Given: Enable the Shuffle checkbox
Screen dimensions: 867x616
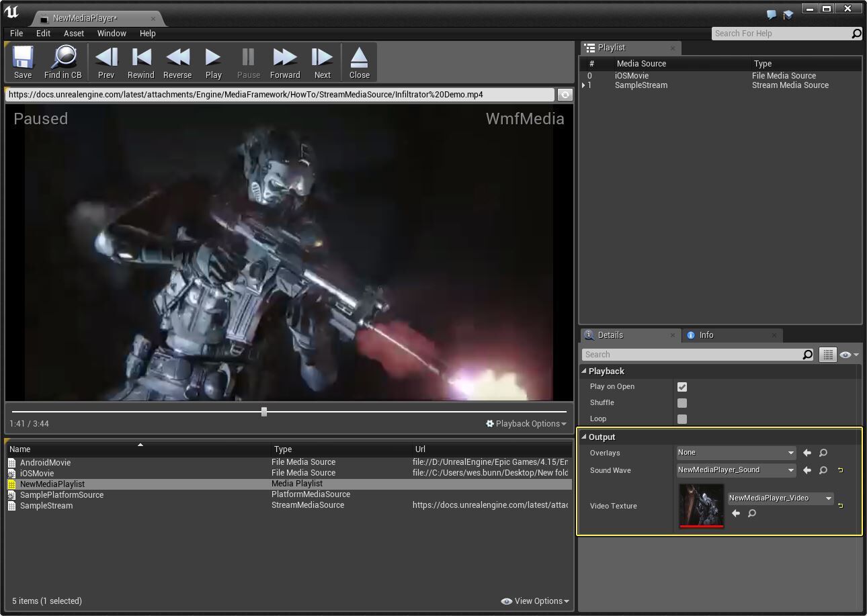Looking at the screenshot, I should (682, 403).
